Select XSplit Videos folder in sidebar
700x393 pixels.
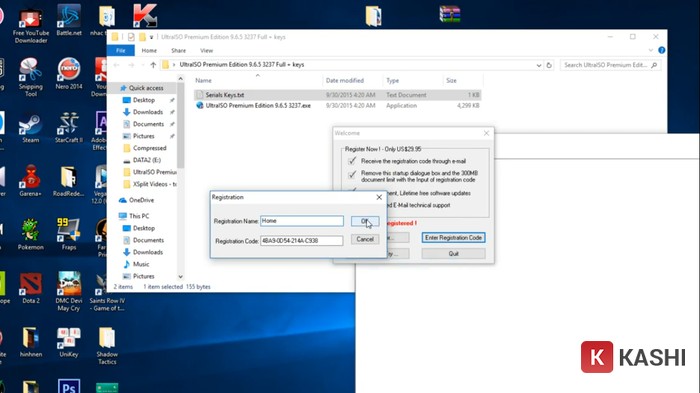(x=150, y=184)
